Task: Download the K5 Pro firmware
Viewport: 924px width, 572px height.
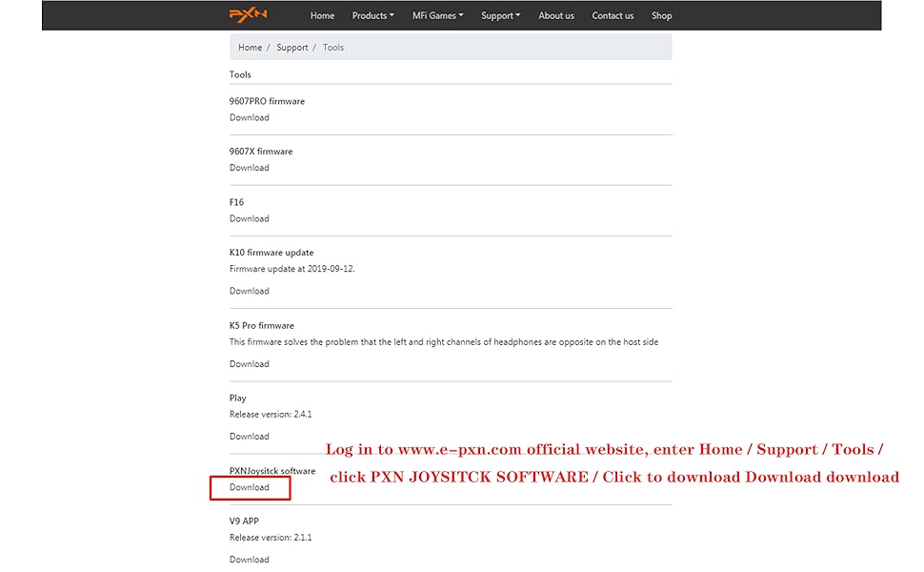Action: 249,364
